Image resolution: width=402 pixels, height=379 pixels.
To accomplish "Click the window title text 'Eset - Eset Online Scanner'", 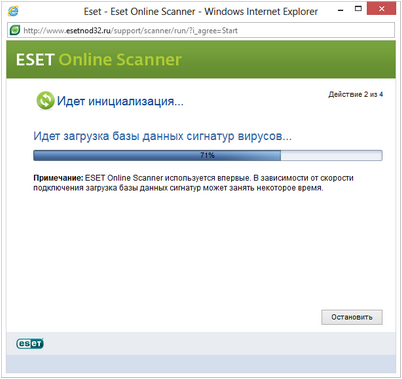I will 139,11.
